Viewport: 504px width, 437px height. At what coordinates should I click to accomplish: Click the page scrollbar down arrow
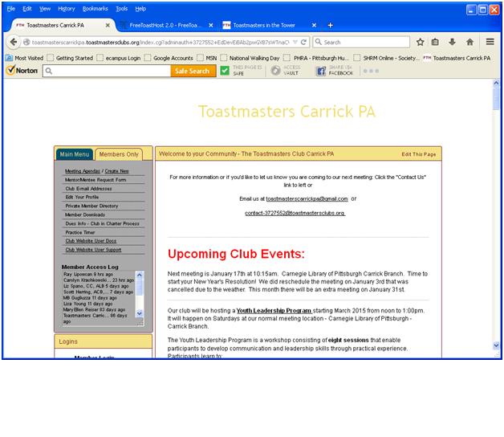click(x=496, y=345)
